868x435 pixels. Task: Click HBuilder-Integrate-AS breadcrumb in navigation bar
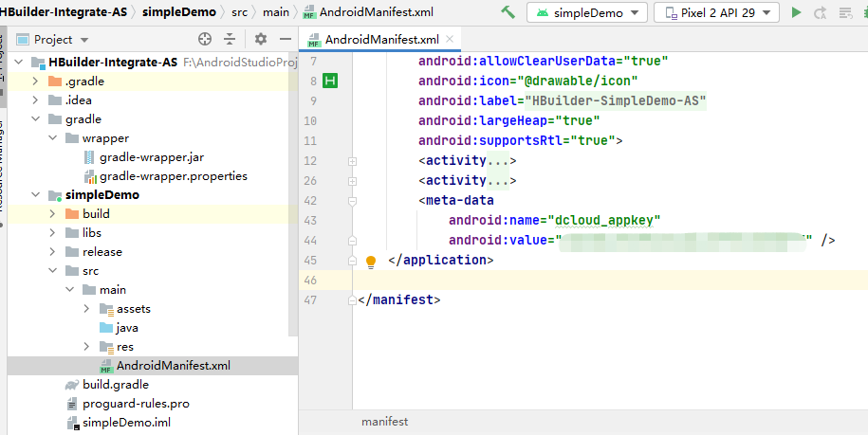tap(64, 12)
